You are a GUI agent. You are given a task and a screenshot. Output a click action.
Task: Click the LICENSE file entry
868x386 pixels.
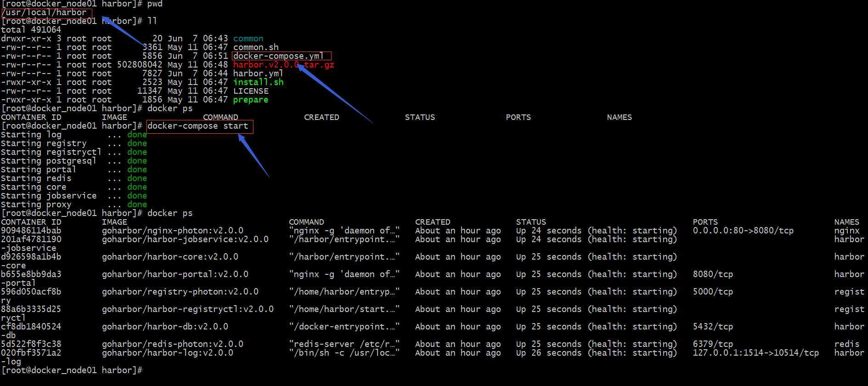click(251, 91)
